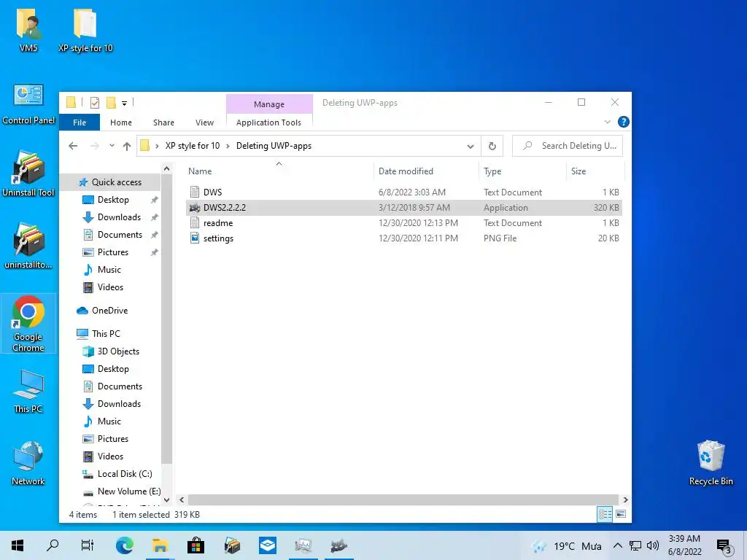This screenshot has height=560, width=747.
Task: Select the DWS2.2.2.2 application file
Action: pos(403,208)
